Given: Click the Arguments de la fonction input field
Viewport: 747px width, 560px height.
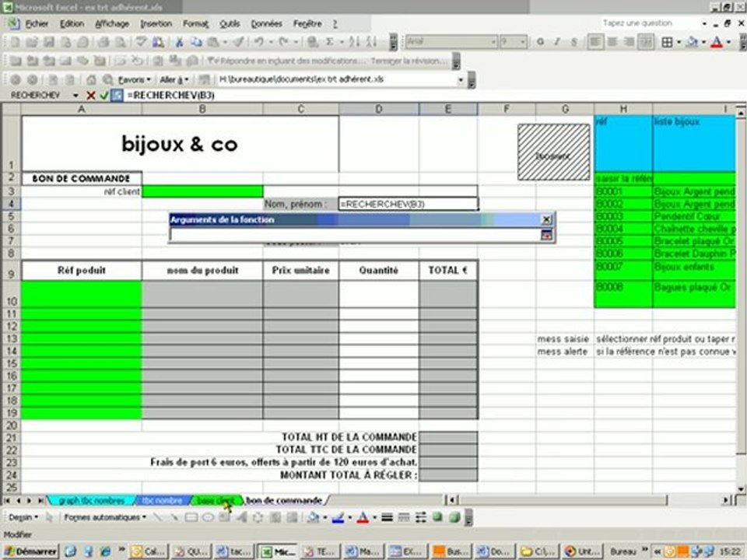Looking at the screenshot, I should tap(356, 234).
